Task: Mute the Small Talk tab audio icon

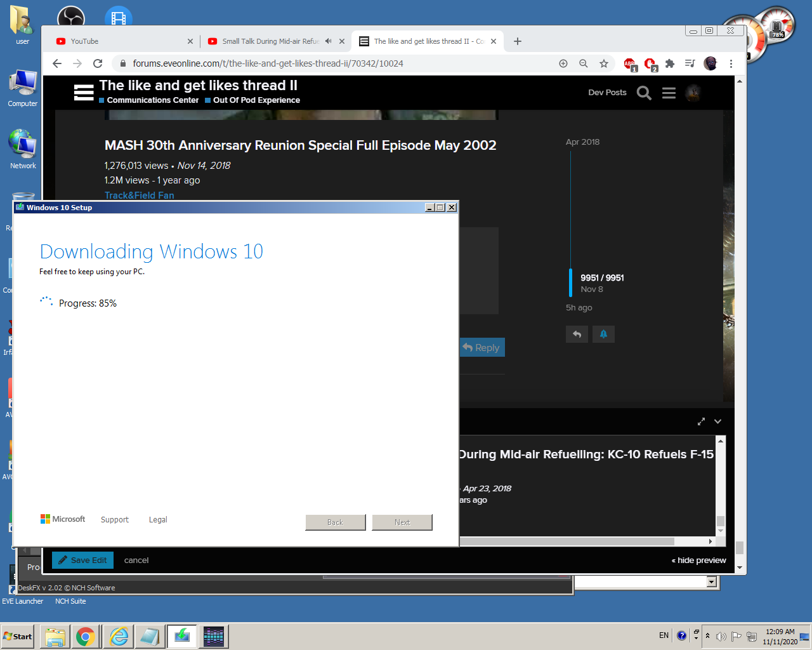Action: 328,41
